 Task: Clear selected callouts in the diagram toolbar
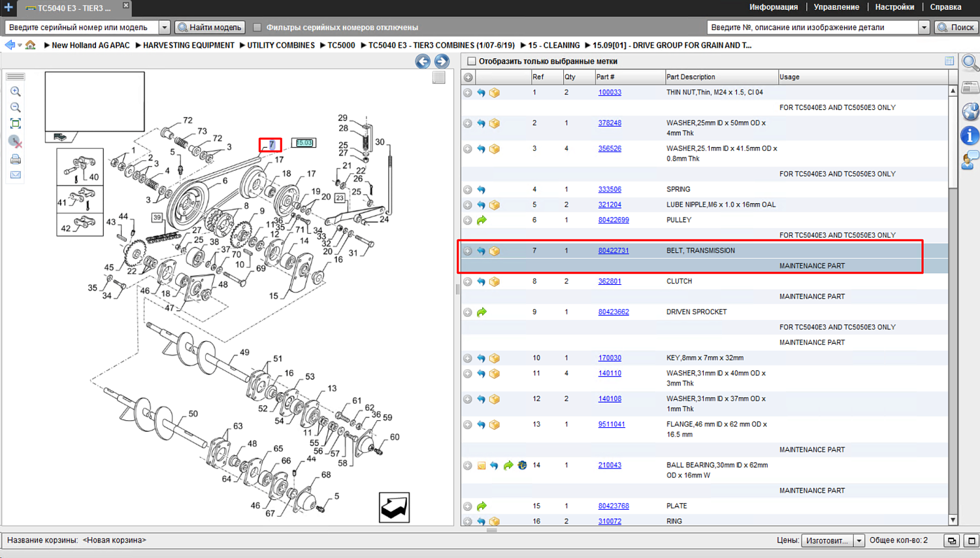pos(16,141)
